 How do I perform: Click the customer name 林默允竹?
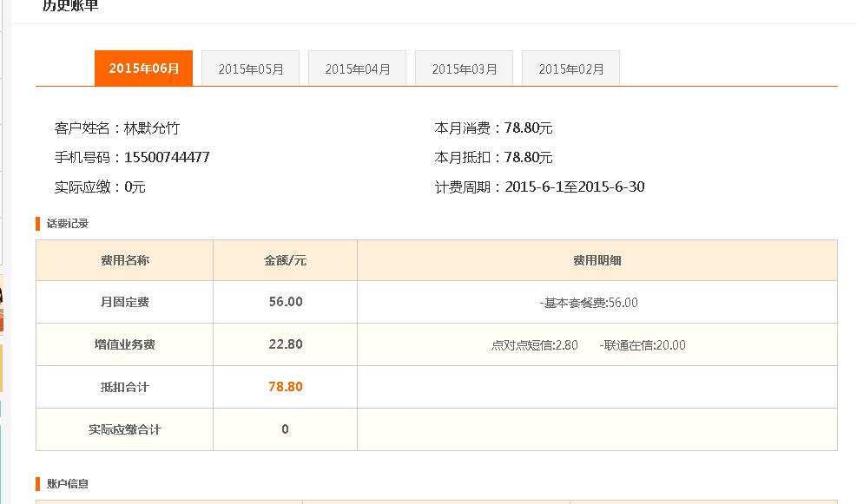pyautogui.click(x=152, y=128)
